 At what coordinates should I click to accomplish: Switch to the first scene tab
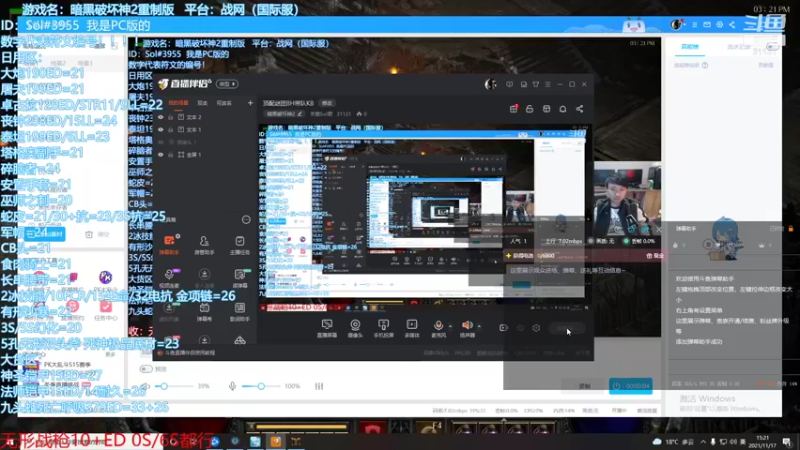tap(178, 103)
